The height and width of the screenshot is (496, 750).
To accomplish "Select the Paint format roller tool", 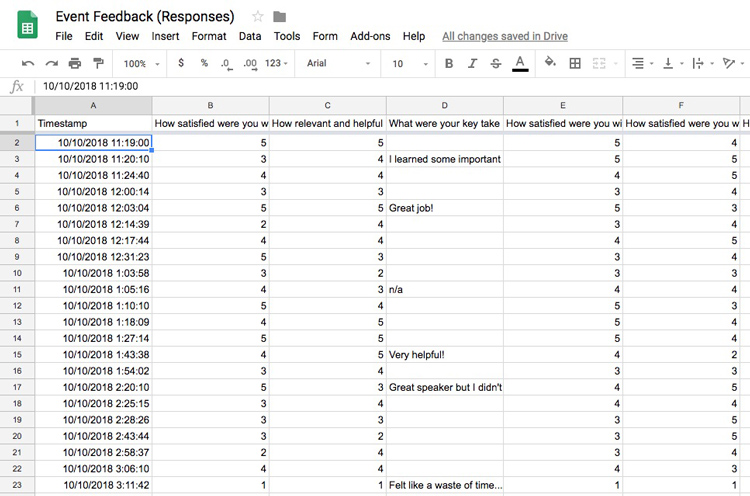I will point(97,63).
